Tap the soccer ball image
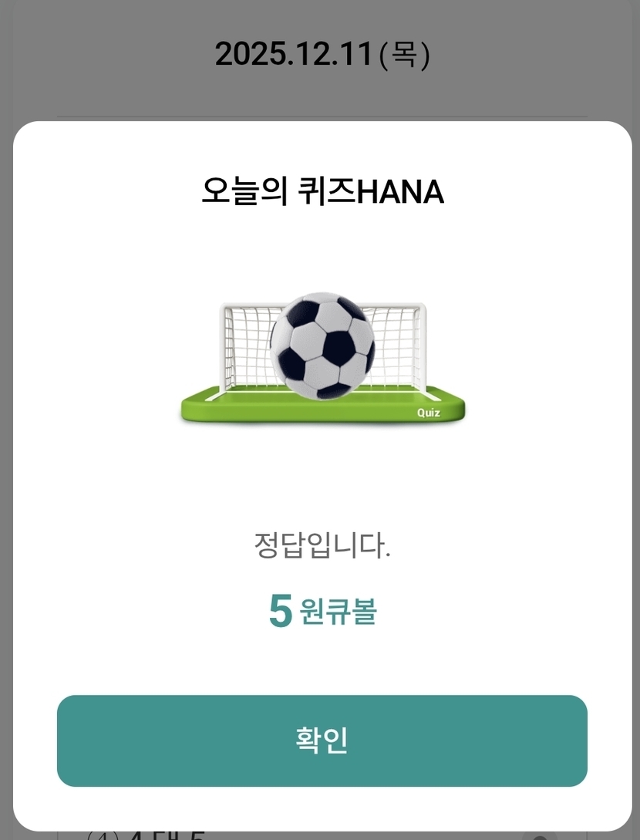Screen dimensions: 640x840 pyautogui.click(x=322, y=345)
